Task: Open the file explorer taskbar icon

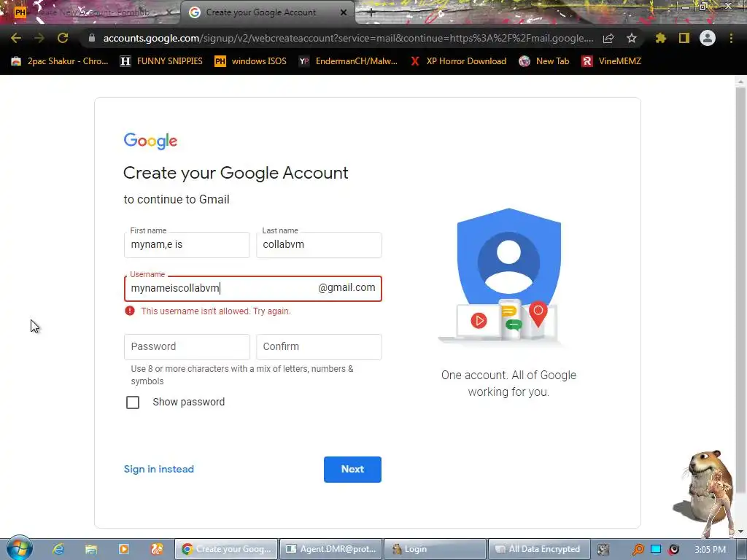Action: click(x=91, y=549)
